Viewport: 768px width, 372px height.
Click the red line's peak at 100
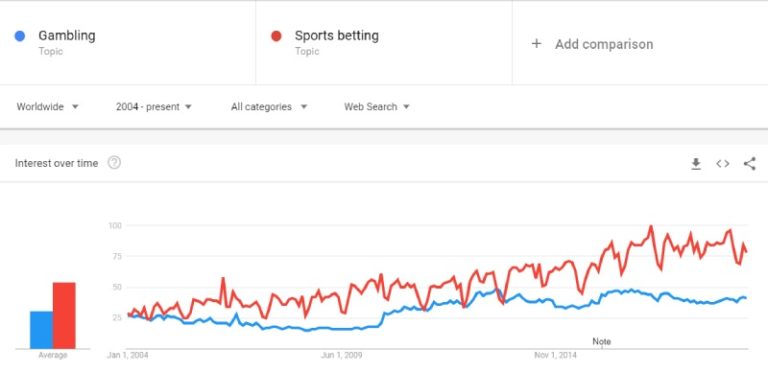tap(651, 227)
